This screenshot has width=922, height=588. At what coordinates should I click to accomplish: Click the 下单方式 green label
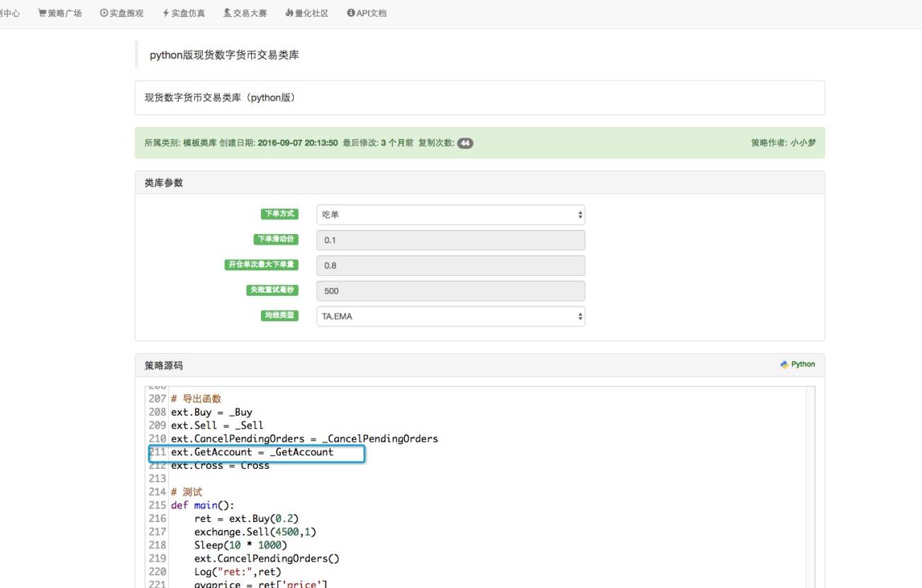(x=279, y=213)
